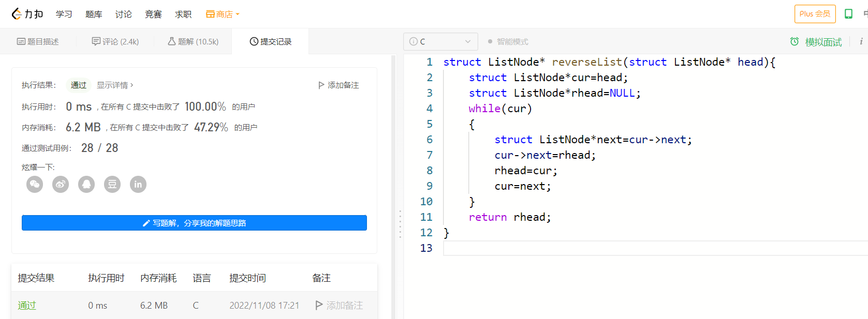Image resolution: width=868 pixels, height=319 pixels.
Task: Click the Plus 会员 button
Action: [815, 14]
